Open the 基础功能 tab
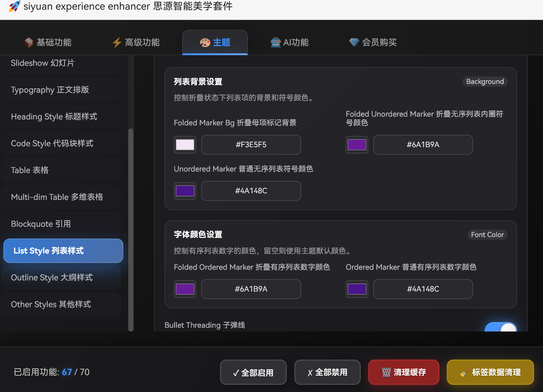This screenshot has height=392, width=543. [48, 42]
